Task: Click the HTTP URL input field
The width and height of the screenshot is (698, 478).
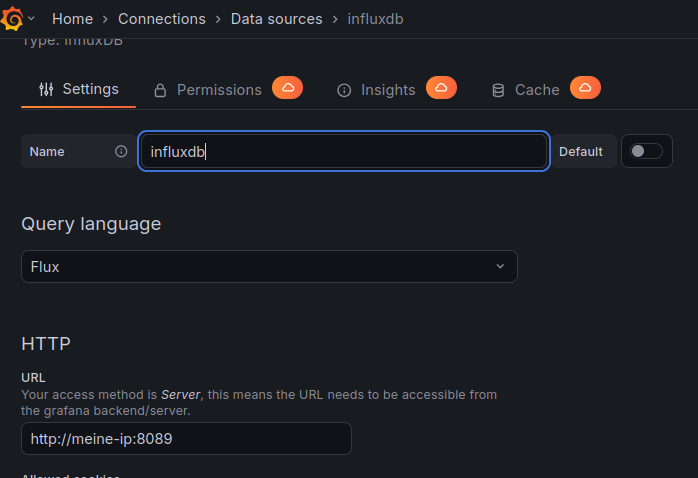Action: point(186,439)
